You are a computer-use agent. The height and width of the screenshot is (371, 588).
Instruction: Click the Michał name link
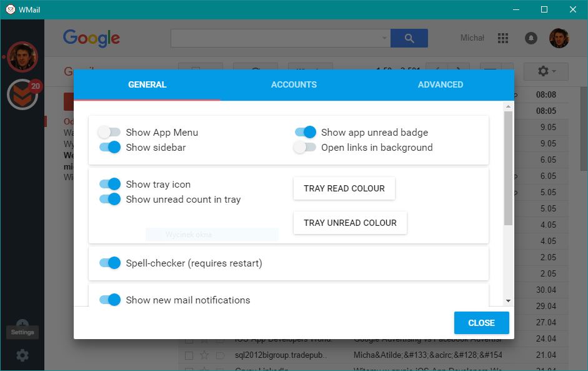pos(472,38)
